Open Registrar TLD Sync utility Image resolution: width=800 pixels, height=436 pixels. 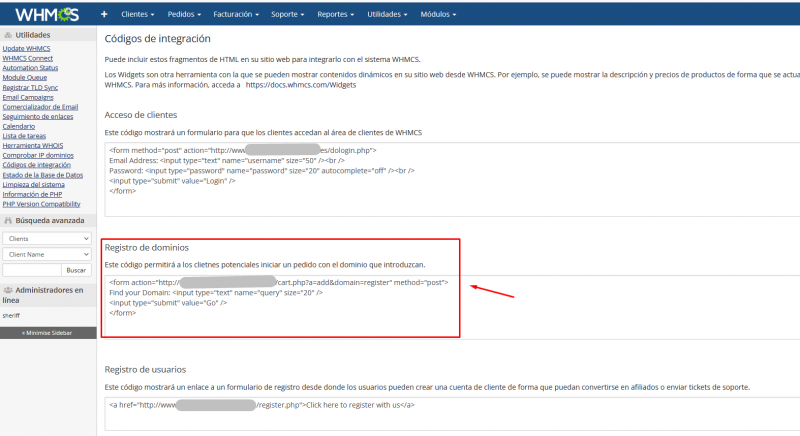35,87
